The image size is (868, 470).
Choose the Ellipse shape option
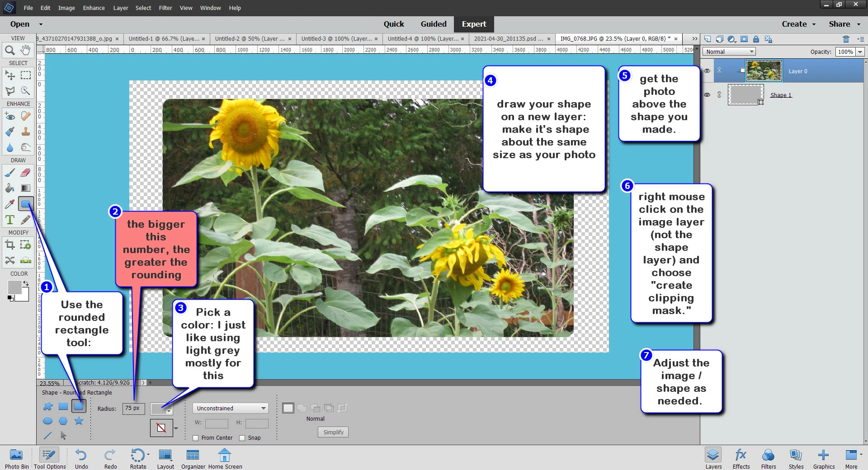coord(47,421)
